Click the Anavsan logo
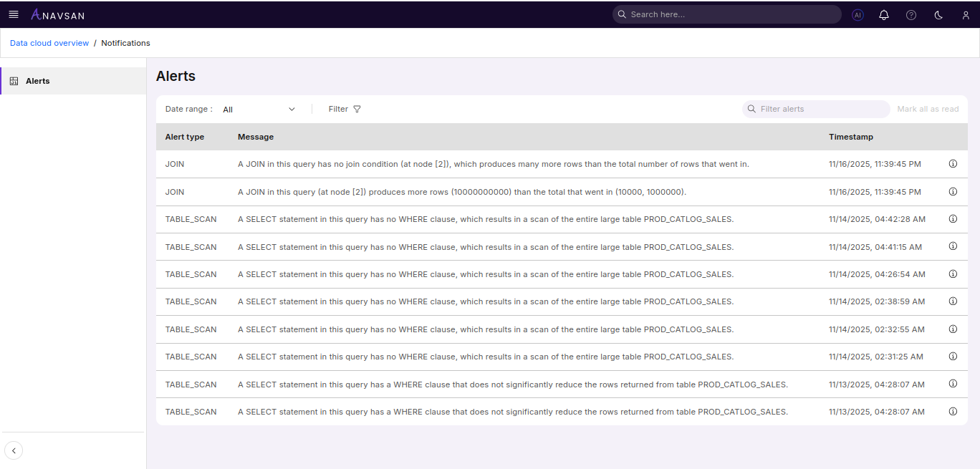980x469 pixels. coord(57,14)
